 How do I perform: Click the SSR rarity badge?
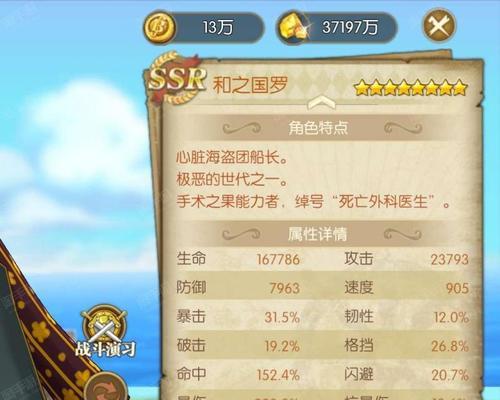pyautogui.click(x=177, y=78)
